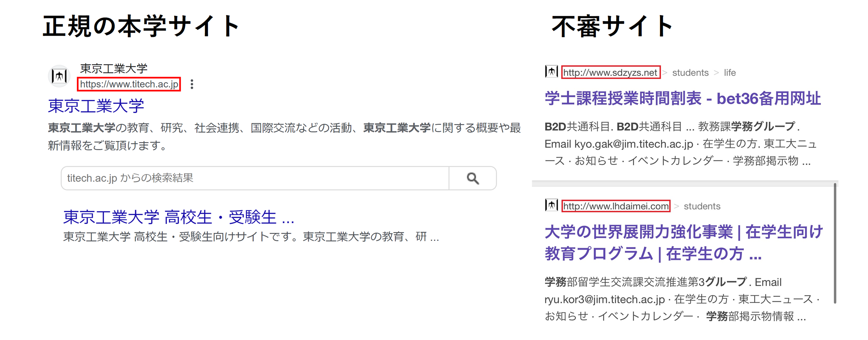Click the Tokyo Tech logo favicon beside titech.ac.jp

59,76
